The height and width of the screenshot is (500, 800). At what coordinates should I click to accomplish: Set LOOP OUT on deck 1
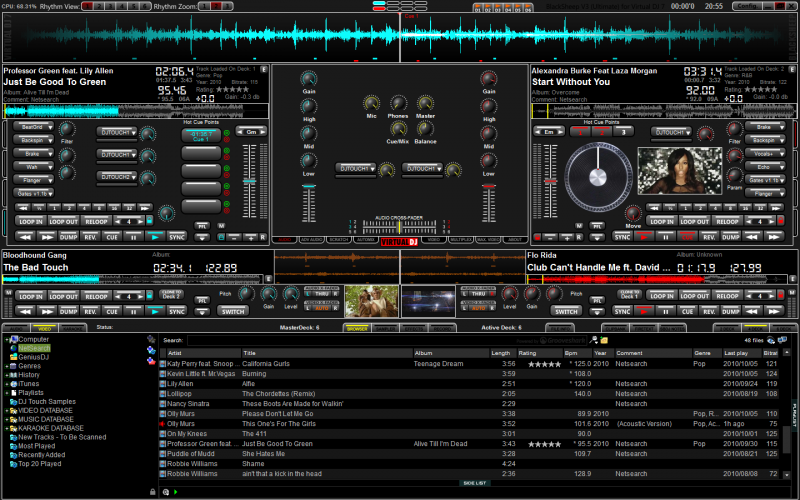64,221
